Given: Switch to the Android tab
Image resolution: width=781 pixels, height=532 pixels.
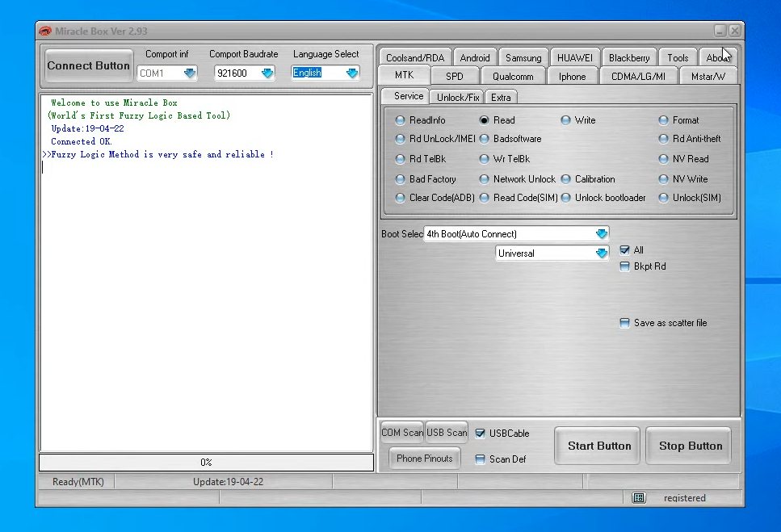Looking at the screenshot, I should point(475,58).
